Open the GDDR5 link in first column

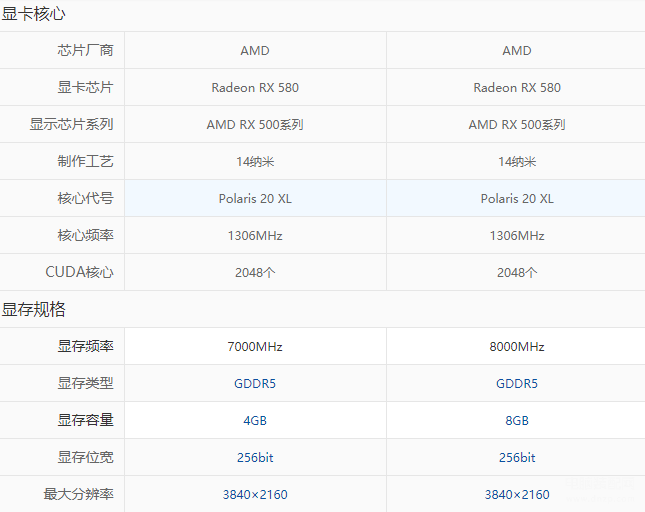[x=255, y=383]
